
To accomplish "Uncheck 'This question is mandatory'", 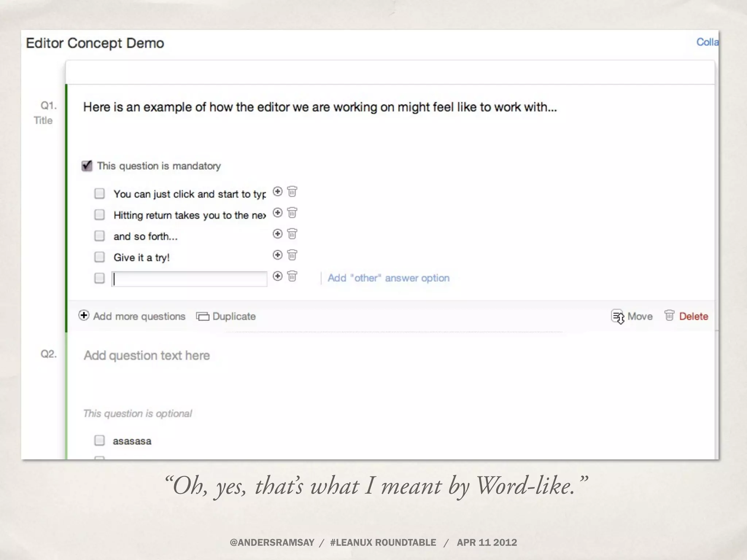I will (x=87, y=166).
